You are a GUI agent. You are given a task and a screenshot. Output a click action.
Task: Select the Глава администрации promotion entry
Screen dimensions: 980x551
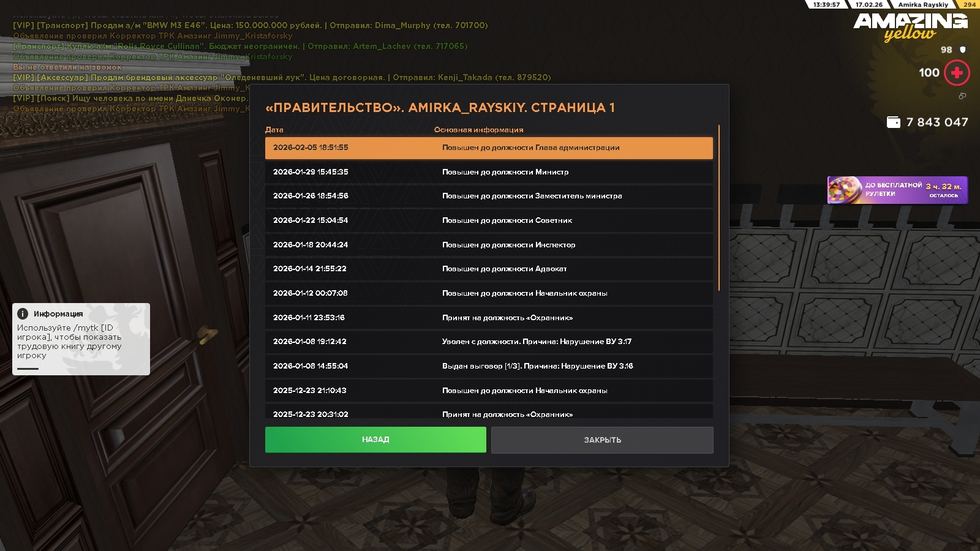489,148
